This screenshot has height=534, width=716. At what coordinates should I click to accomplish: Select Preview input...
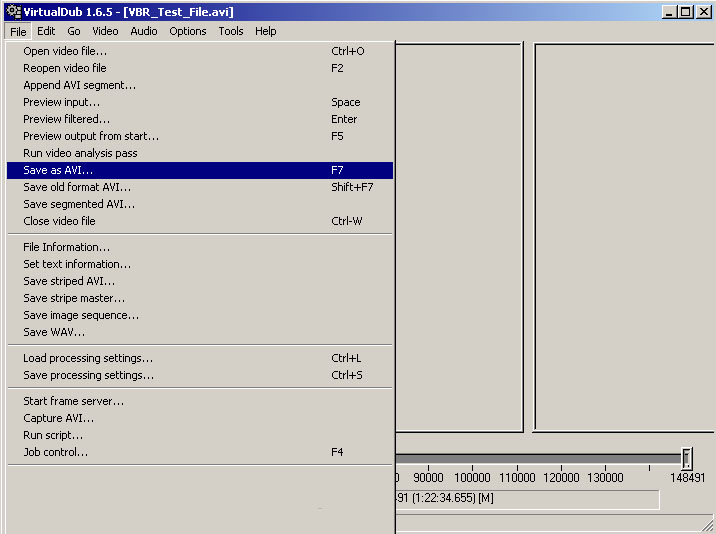tap(200, 102)
